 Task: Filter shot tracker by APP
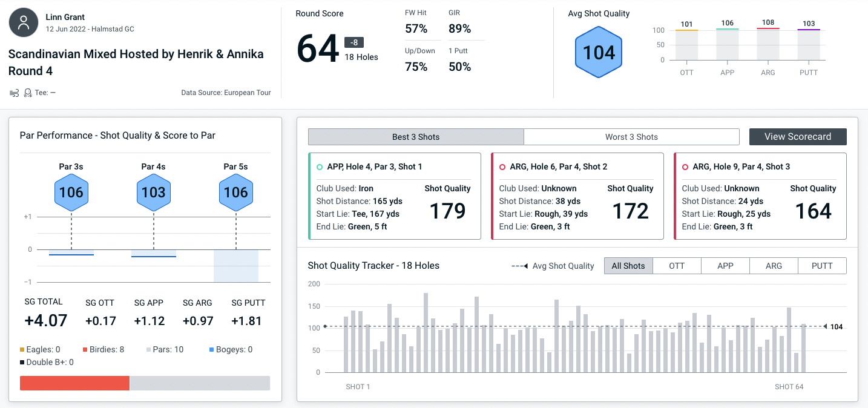725,266
